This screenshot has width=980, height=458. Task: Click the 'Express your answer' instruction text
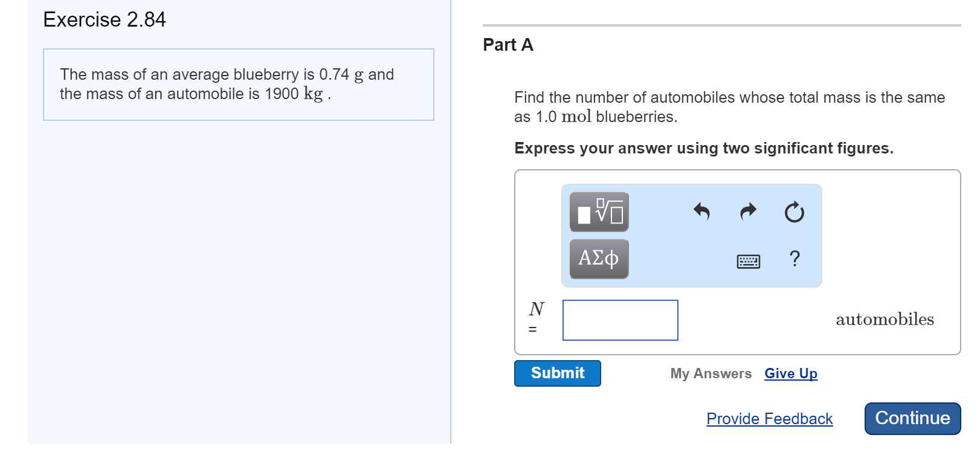[703, 149]
